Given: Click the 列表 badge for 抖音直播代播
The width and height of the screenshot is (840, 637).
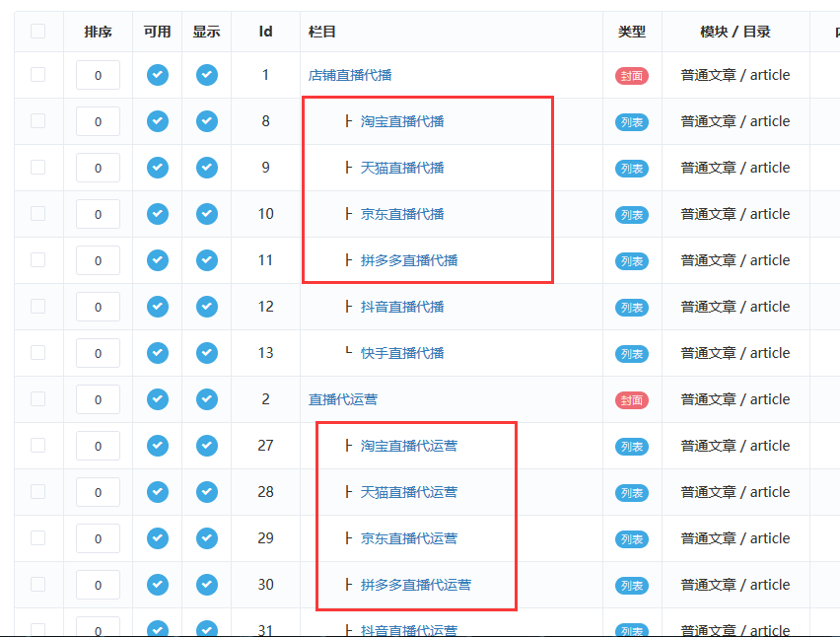Looking at the screenshot, I should coord(632,308).
